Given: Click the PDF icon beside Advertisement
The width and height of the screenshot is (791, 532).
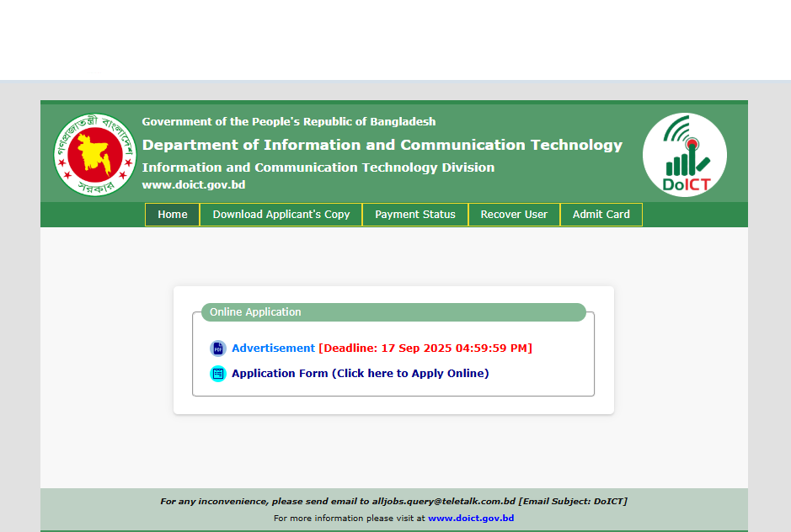Looking at the screenshot, I should click(218, 348).
